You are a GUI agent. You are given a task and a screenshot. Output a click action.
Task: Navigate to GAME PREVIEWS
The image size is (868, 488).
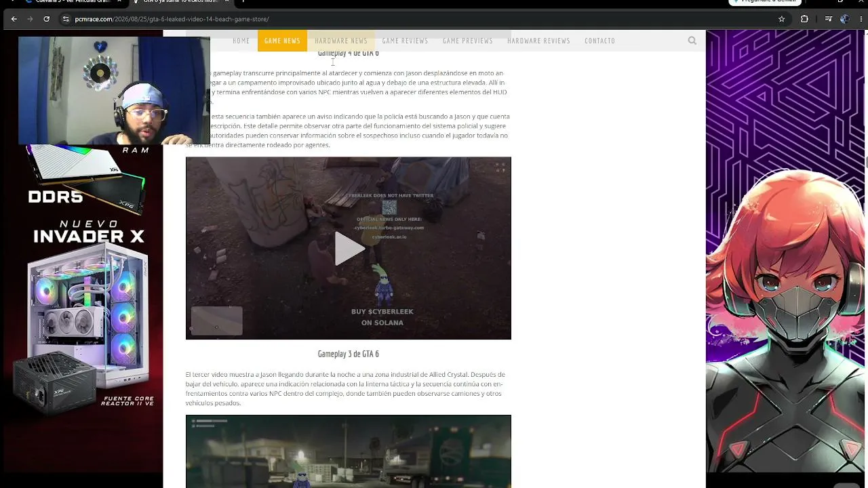(468, 41)
